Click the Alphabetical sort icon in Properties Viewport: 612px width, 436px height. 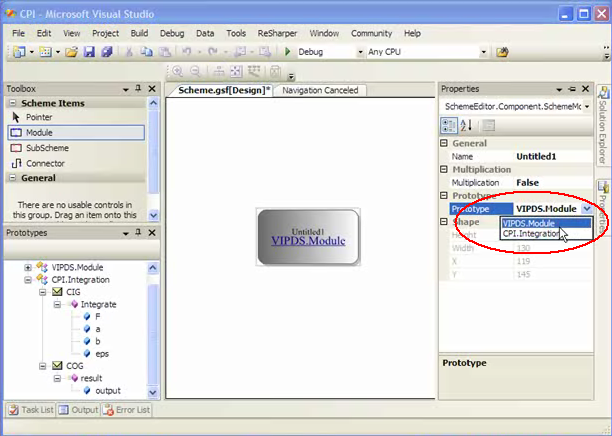click(x=467, y=125)
